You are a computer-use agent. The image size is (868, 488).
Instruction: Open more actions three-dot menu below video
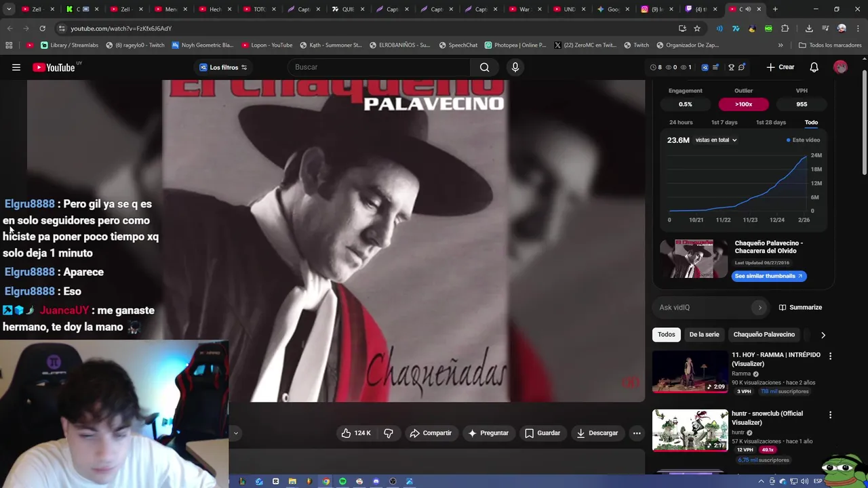(637, 433)
